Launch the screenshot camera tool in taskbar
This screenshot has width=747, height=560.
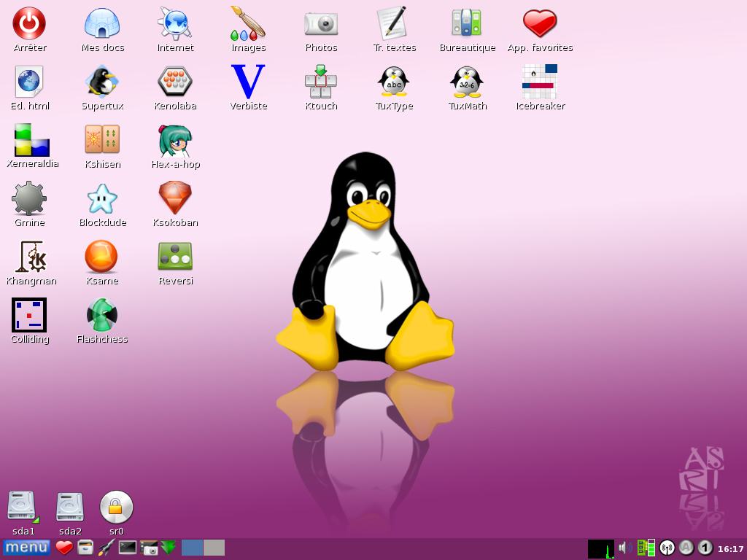click(x=149, y=548)
